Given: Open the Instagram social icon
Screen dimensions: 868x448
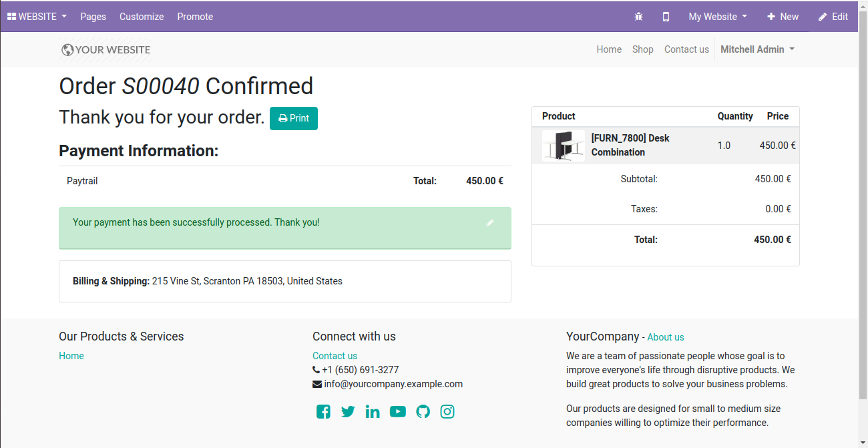Looking at the screenshot, I should tap(447, 412).
